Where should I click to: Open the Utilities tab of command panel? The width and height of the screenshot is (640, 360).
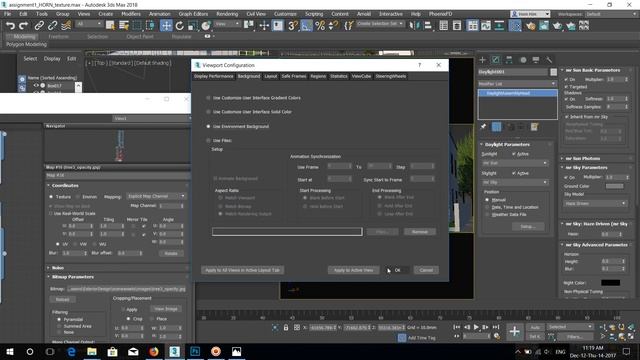(549, 60)
